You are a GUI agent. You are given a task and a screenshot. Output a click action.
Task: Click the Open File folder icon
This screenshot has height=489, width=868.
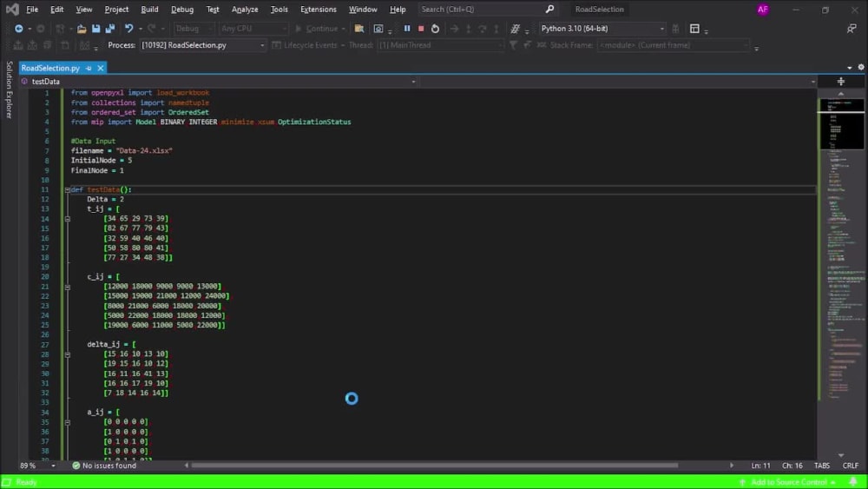82,29
